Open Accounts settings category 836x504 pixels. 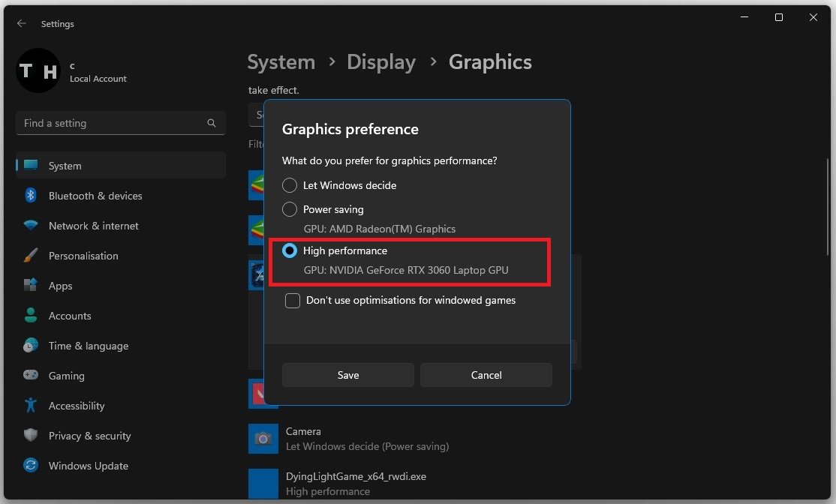(x=121, y=316)
